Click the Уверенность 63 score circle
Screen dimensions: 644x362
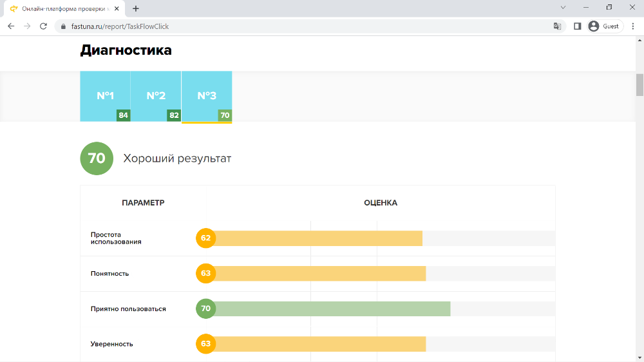pyautogui.click(x=206, y=344)
